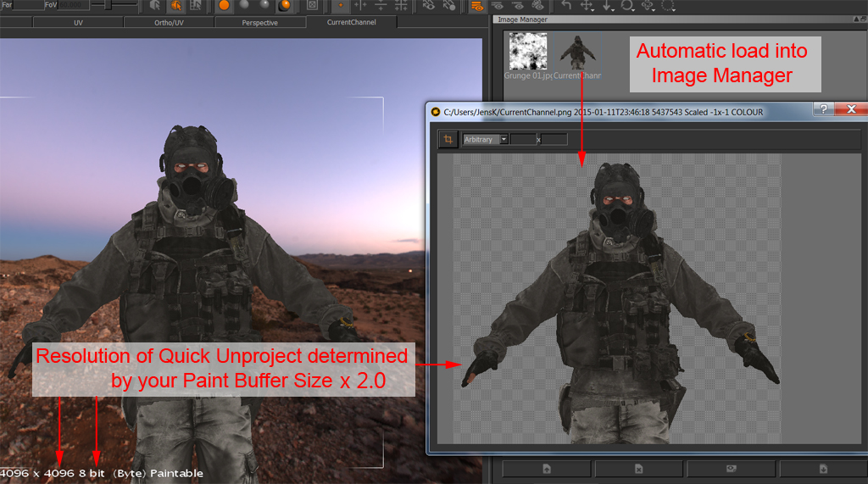Image resolution: width=868 pixels, height=484 pixels.
Task: Select the full lighting orange sphere with shadow
Action: click(284, 5)
